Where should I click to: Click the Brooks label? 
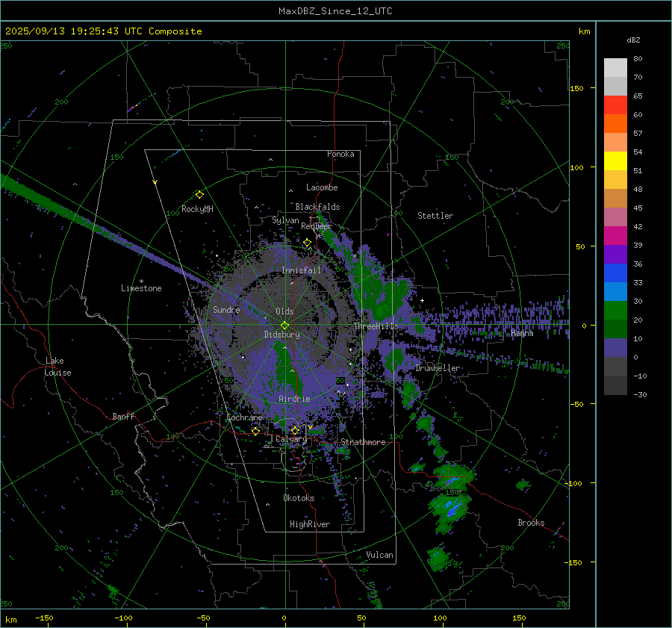pos(531,523)
